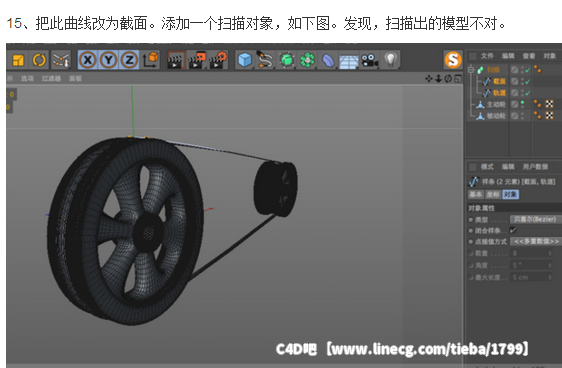Switch to 对象 attribute tab
Screen dimensions: 562x368
510,194
